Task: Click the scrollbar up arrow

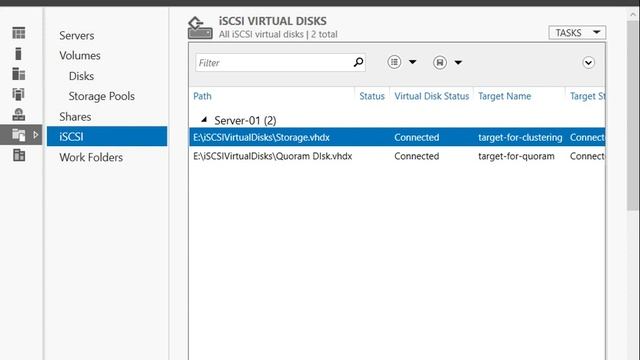Action: (x=633, y=14)
